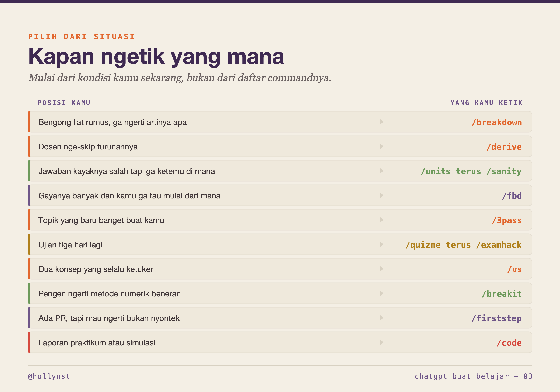This screenshot has height=392, width=560.
Task: Click the /fbd command text
Action: coord(512,196)
